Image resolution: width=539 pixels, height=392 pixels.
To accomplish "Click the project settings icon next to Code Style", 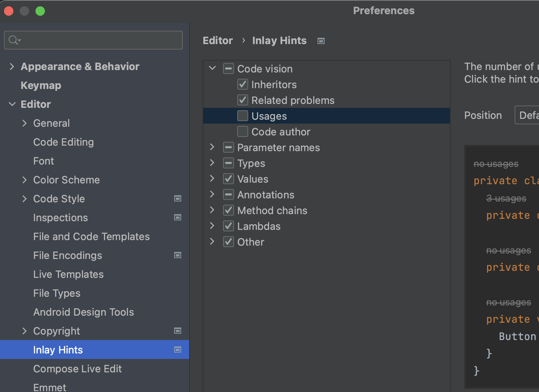I will point(178,199).
